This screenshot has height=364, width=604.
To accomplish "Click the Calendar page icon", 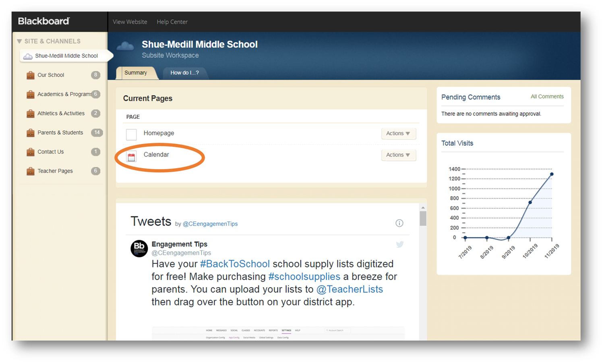I will click(131, 157).
